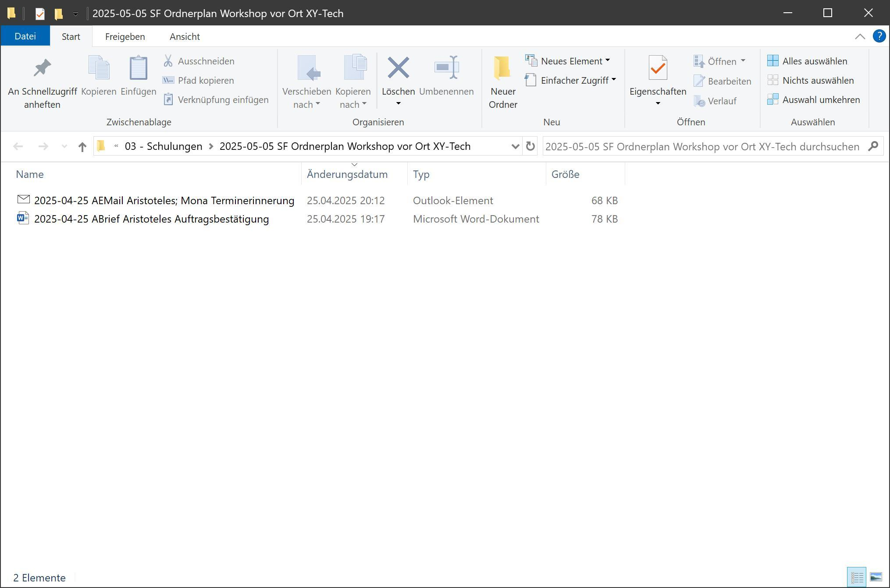
Task: Expand the Öffnen dropdown arrow
Action: pos(743,61)
